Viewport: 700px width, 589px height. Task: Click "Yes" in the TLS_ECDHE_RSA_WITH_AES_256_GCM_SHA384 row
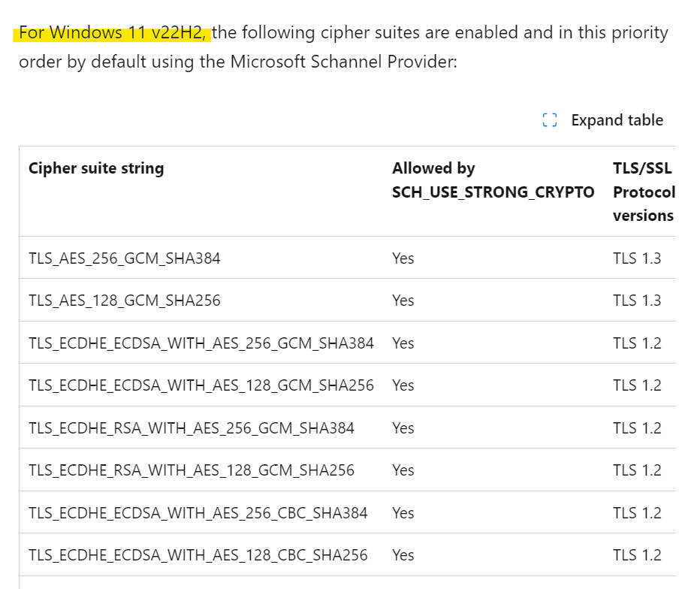coord(403,428)
